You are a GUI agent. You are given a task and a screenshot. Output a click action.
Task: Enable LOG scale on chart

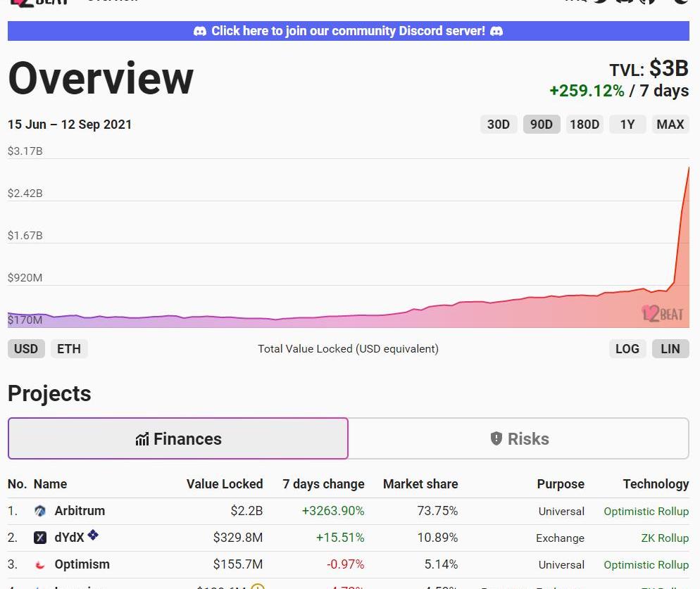[627, 348]
